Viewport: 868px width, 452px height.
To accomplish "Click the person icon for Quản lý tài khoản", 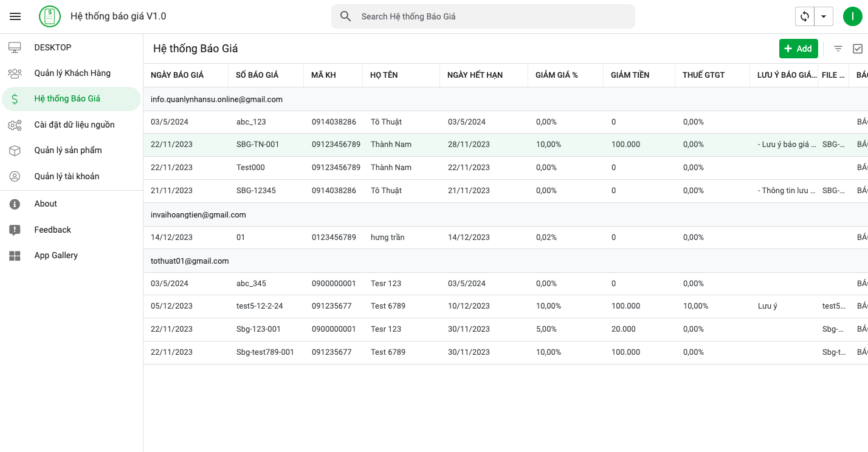I will (x=15, y=176).
